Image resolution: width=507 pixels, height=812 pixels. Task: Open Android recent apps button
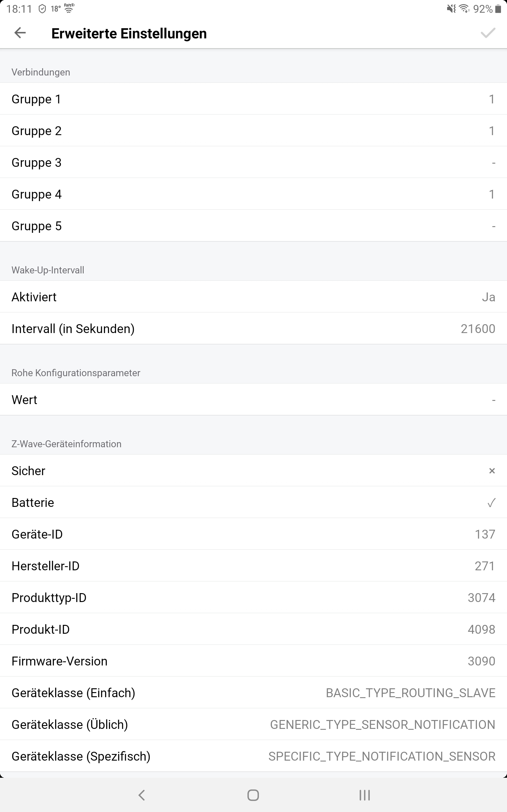pyautogui.click(x=364, y=795)
